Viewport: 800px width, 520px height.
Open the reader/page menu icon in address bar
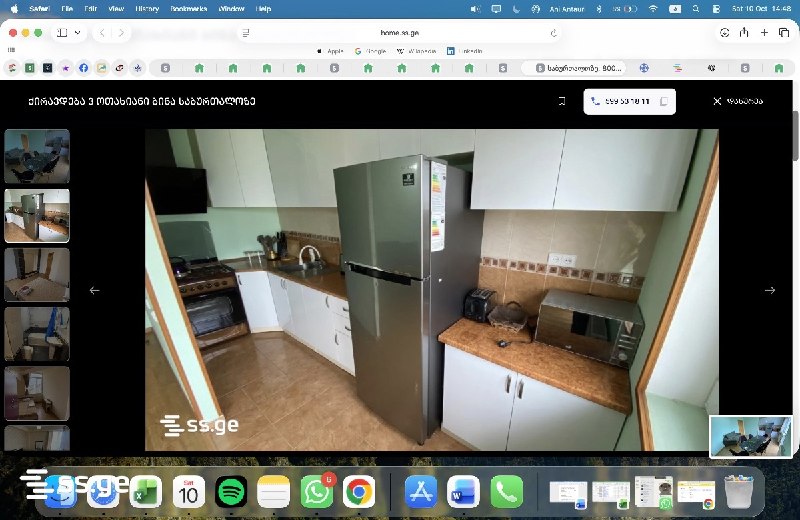point(246,33)
